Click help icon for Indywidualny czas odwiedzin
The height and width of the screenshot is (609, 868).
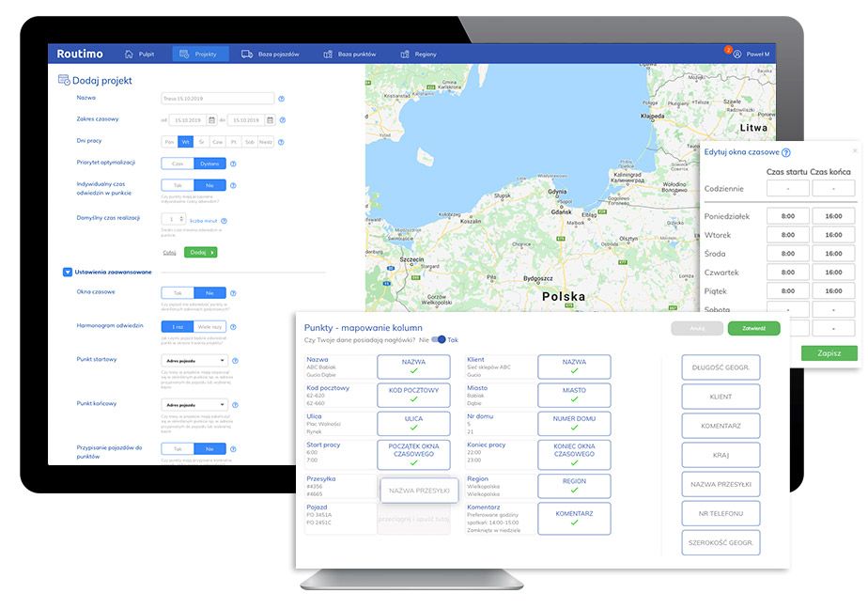tap(233, 185)
